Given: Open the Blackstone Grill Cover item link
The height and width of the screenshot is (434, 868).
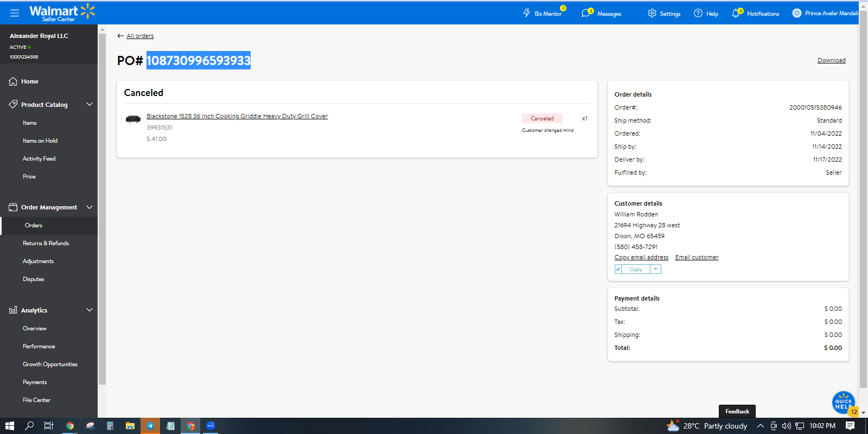Looking at the screenshot, I should (x=237, y=116).
